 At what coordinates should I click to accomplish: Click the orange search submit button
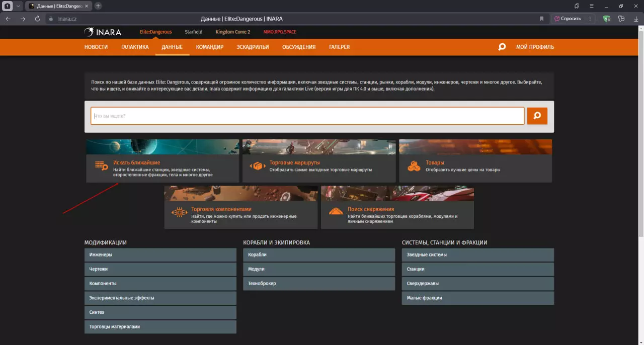point(537,116)
